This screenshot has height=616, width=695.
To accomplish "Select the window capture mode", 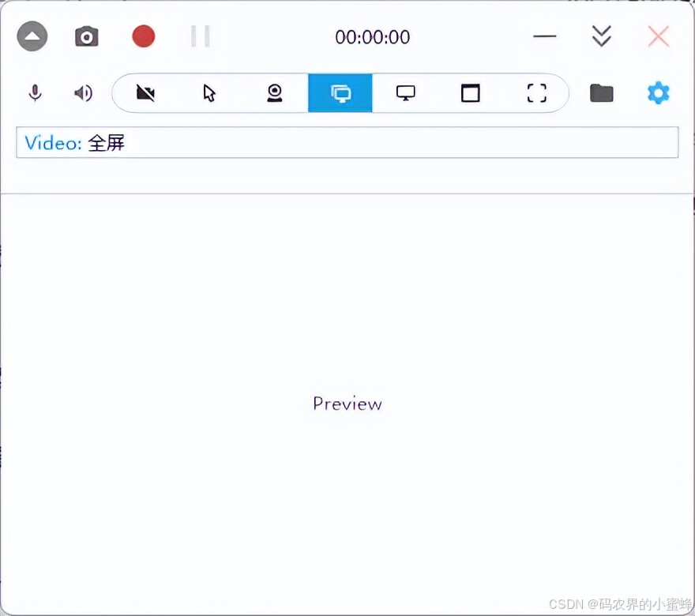I will tap(470, 93).
